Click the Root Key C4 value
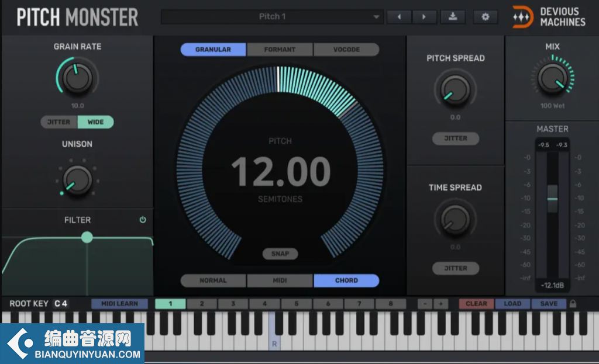The width and height of the screenshot is (599, 364). click(61, 304)
